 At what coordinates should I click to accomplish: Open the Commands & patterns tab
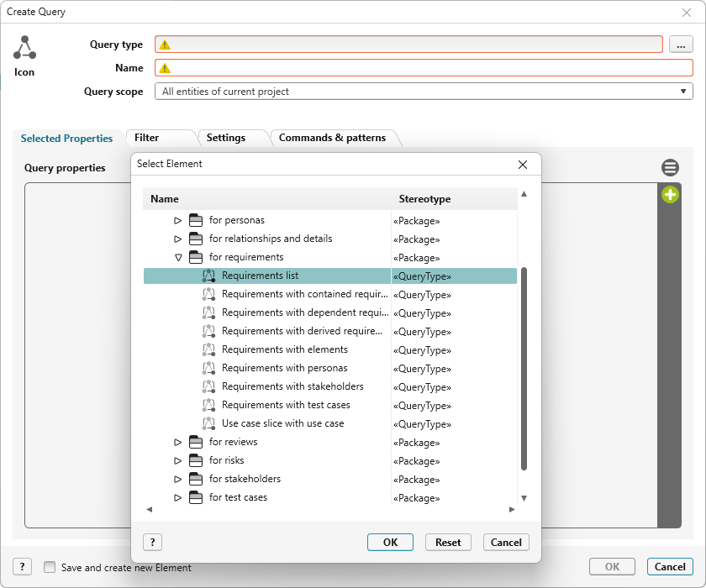[332, 138]
